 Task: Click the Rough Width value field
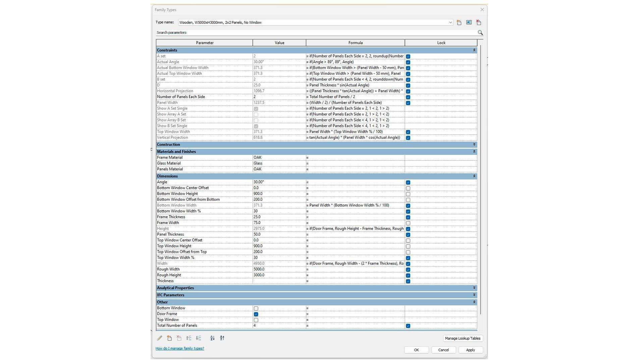(x=279, y=269)
